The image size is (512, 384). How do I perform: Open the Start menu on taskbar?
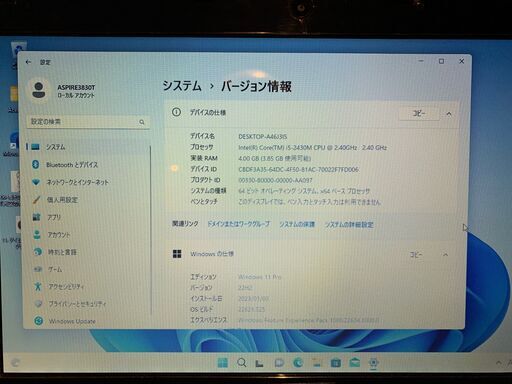tap(223, 363)
